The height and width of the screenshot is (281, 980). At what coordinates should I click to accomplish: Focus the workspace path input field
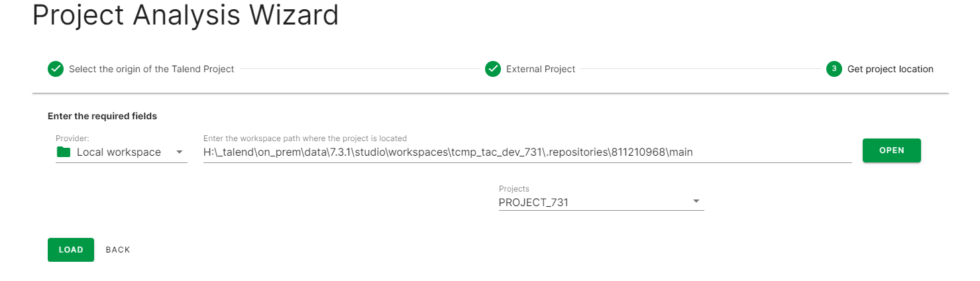pyautogui.click(x=527, y=152)
